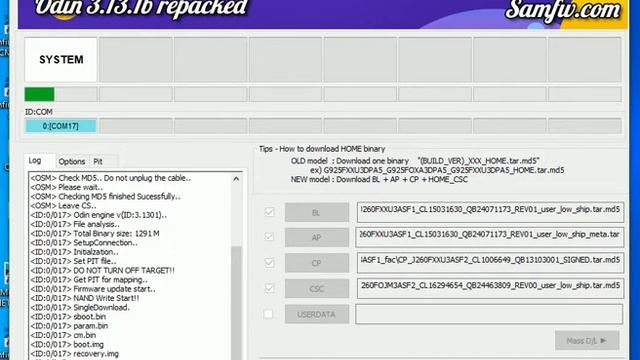Image resolution: width=640 pixels, height=360 pixels.
Task: Click log line 'Total Binary size: 1291 M'
Action: tap(95, 233)
